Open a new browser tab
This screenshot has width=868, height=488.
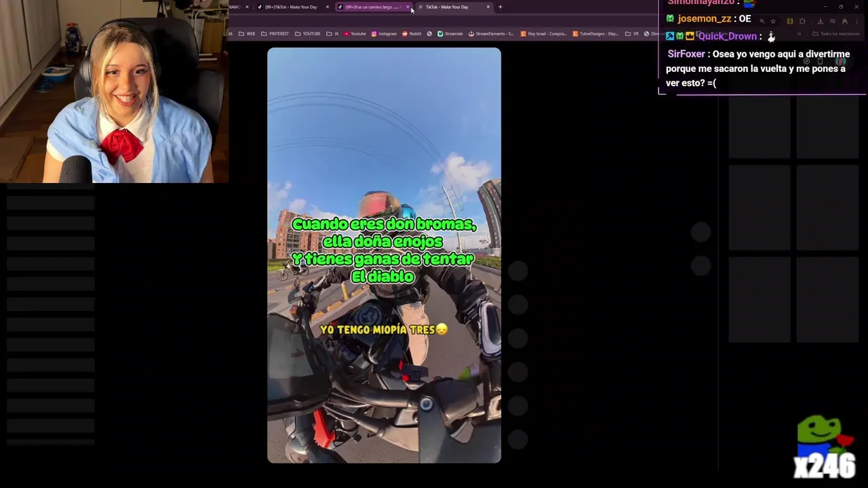500,7
